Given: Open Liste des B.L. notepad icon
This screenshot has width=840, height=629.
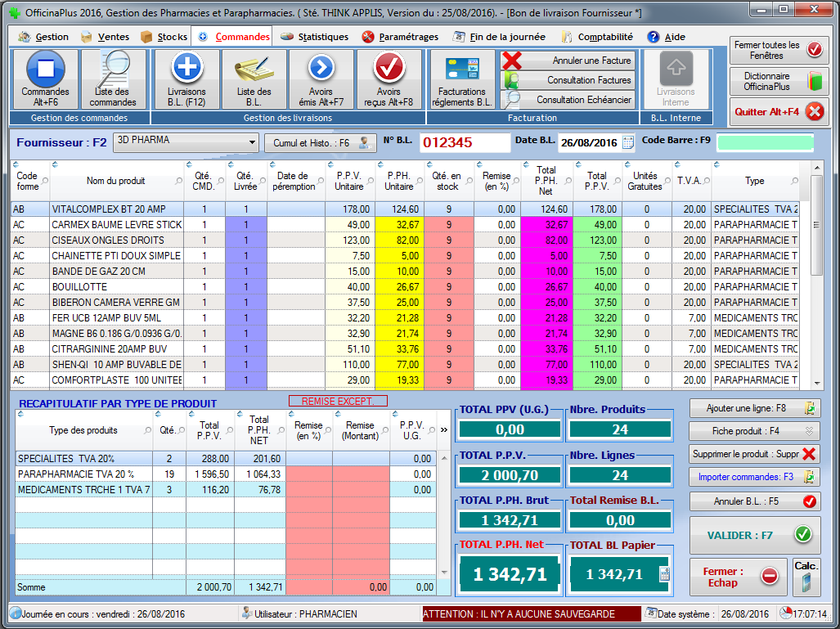Looking at the screenshot, I should [x=254, y=69].
